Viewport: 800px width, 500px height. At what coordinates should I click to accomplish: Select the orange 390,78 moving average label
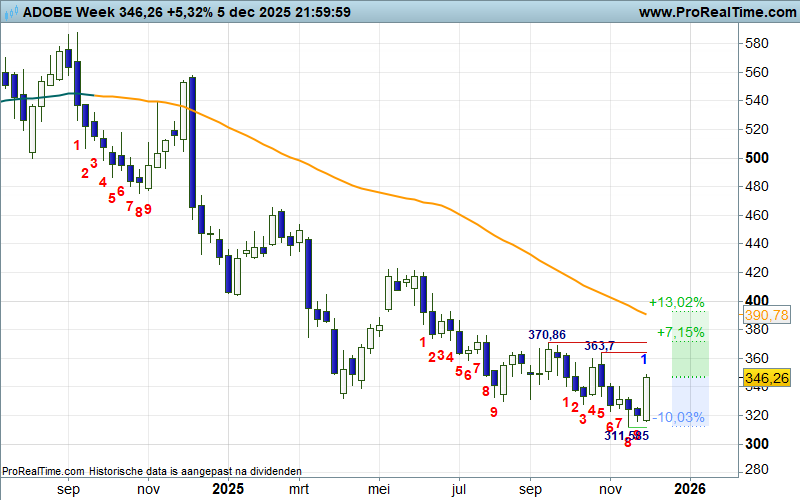tap(765, 315)
